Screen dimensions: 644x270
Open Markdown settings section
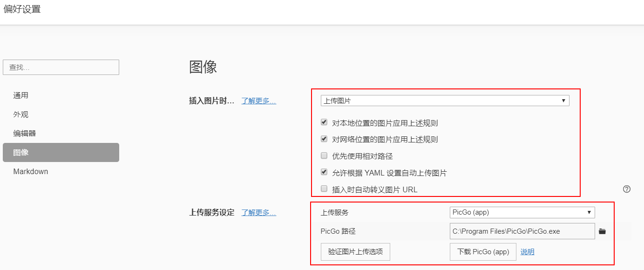pos(61,171)
